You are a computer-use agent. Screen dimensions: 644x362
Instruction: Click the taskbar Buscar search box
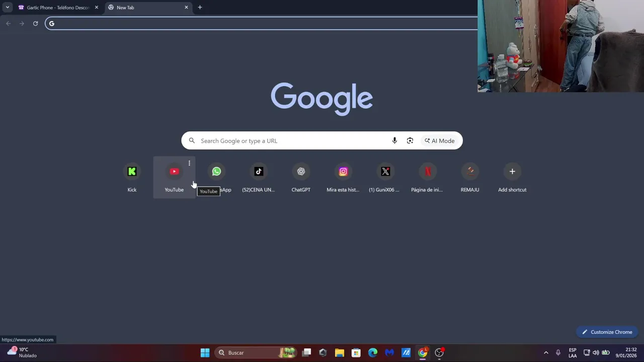(x=257, y=352)
